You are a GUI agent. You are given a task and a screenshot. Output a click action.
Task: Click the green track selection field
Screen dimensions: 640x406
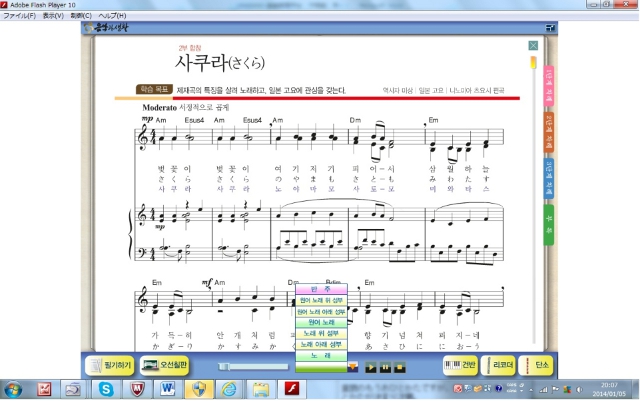[321, 367]
